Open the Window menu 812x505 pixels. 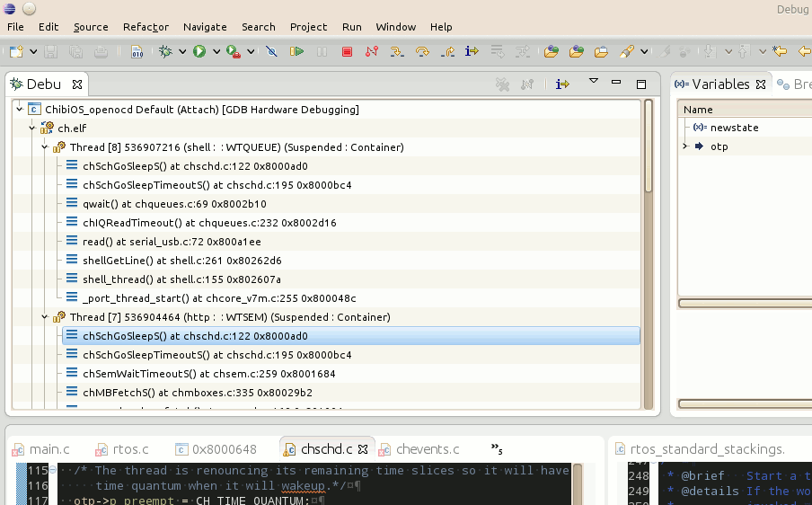395,27
